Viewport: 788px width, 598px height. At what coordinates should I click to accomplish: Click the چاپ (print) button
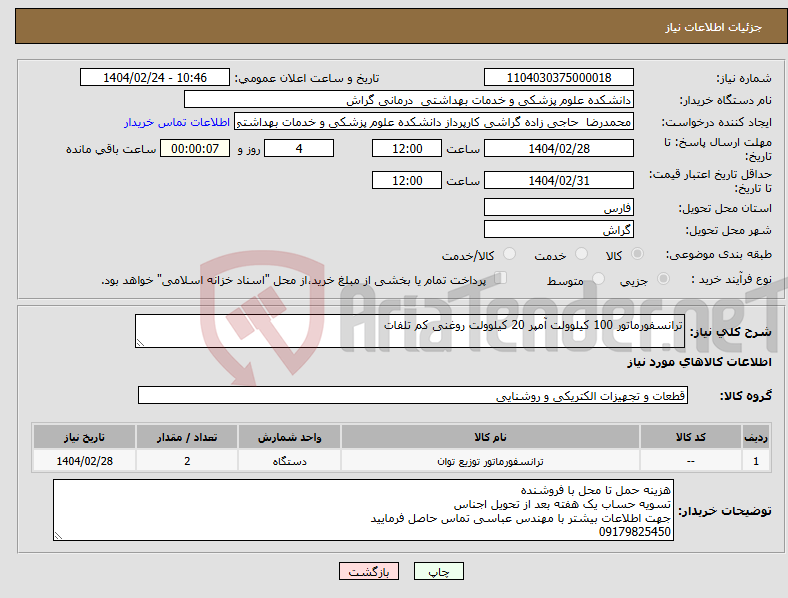[438, 571]
